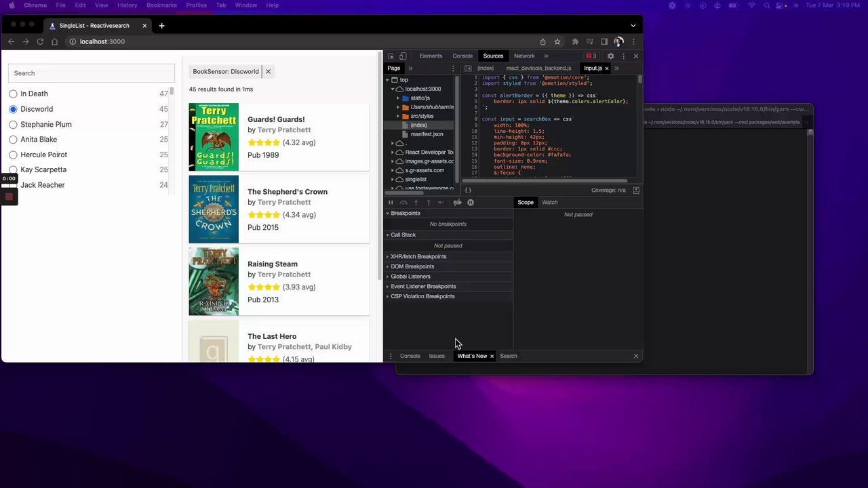
Task: Close the What's New drawer tab
Action: [492, 356]
